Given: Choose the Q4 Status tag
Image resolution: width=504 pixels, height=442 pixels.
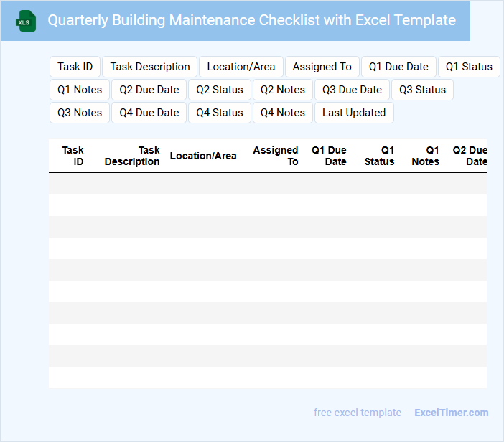Looking at the screenshot, I should coord(220,113).
